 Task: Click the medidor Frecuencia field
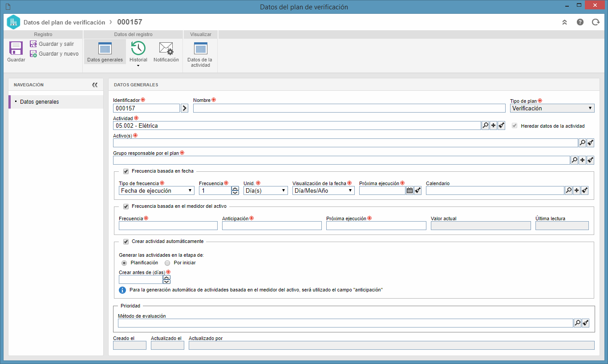click(168, 226)
